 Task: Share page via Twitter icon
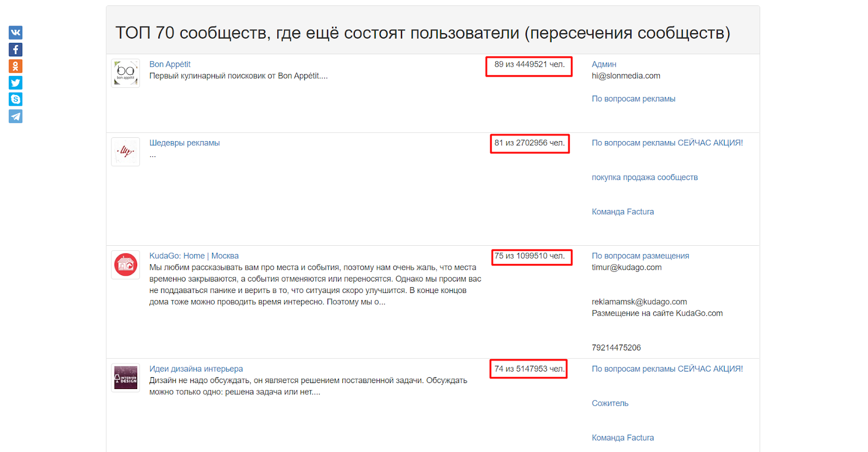(15, 83)
